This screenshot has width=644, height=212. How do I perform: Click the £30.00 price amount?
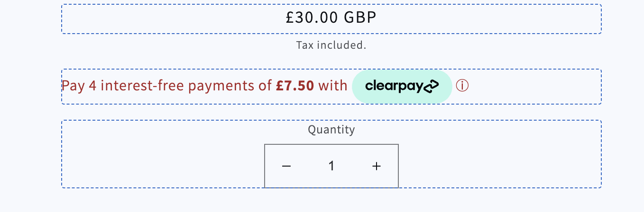point(312,18)
